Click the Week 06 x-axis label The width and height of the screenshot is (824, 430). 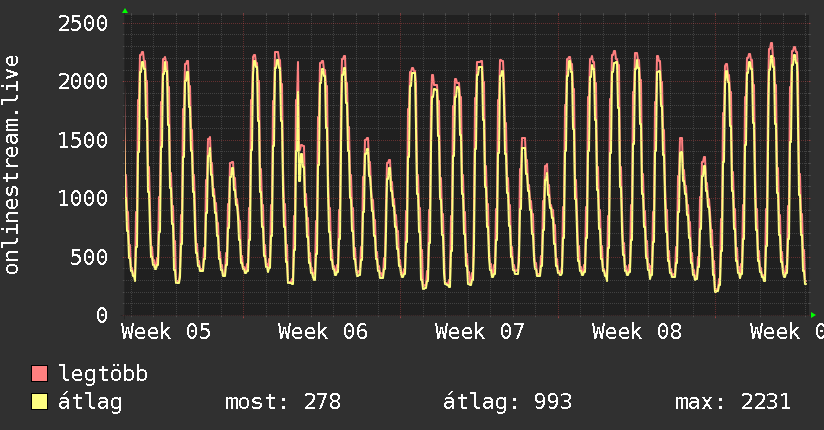click(x=323, y=332)
